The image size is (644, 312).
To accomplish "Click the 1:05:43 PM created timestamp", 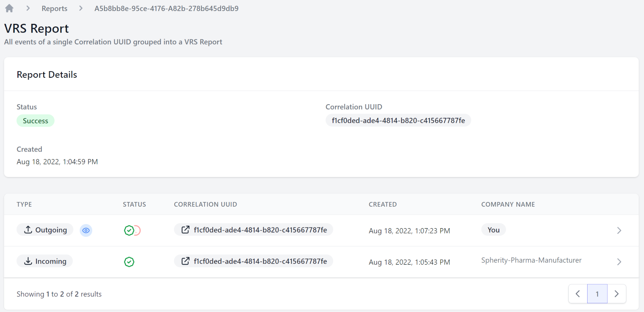I will (x=410, y=262).
